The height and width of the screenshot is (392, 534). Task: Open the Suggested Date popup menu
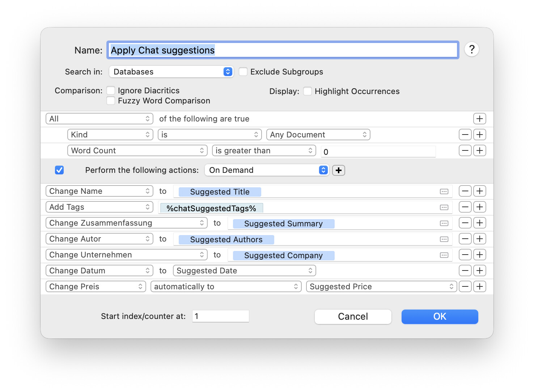[x=244, y=271]
